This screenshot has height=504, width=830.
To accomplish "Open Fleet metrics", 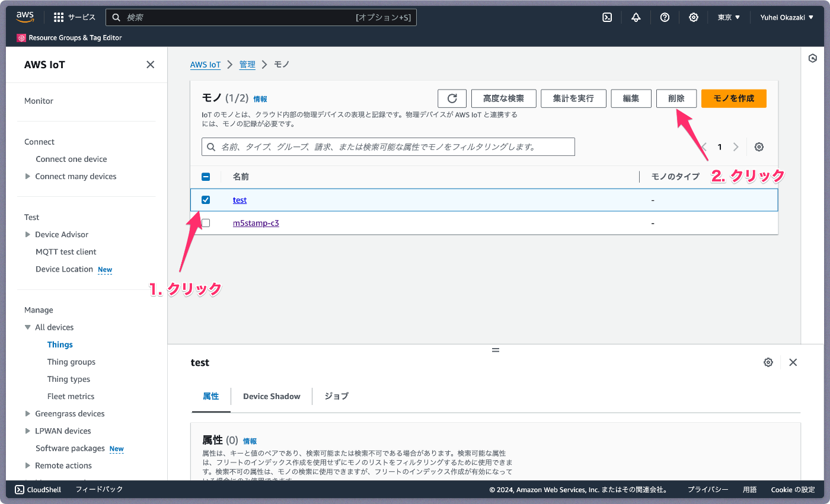I will (x=71, y=396).
